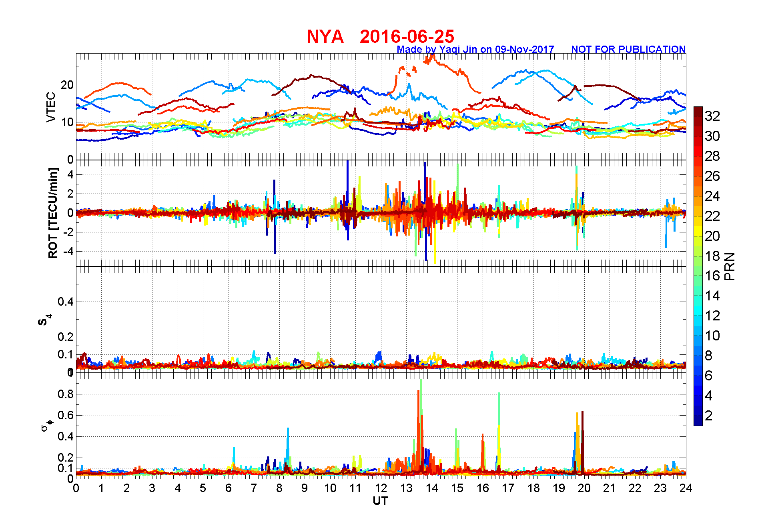Viewport: 762px width, 532px height.
Task: Click S4 axis tick label 0.2
Action: pos(66,337)
